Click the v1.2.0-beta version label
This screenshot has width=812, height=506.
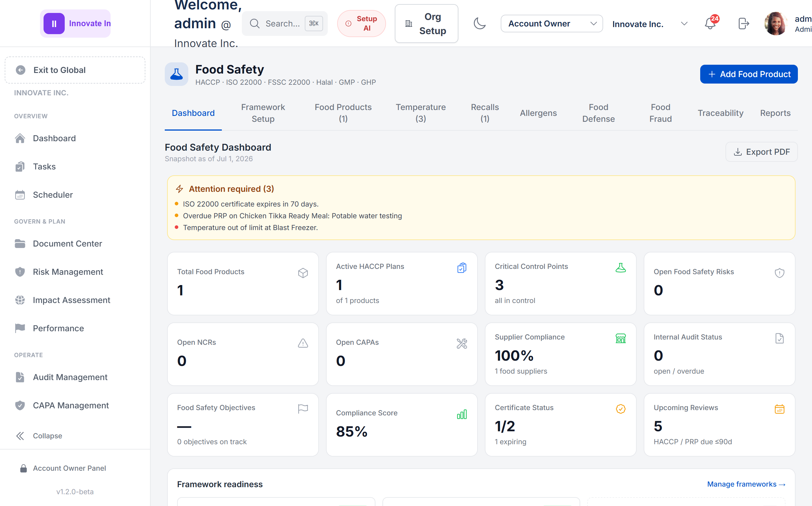[75, 492]
